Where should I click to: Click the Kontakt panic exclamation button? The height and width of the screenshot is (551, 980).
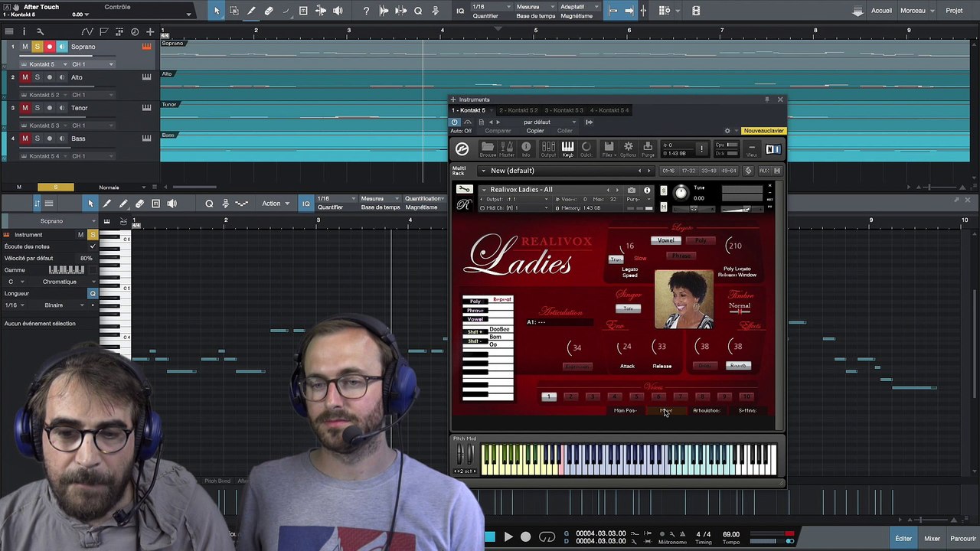(x=701, y=149)
